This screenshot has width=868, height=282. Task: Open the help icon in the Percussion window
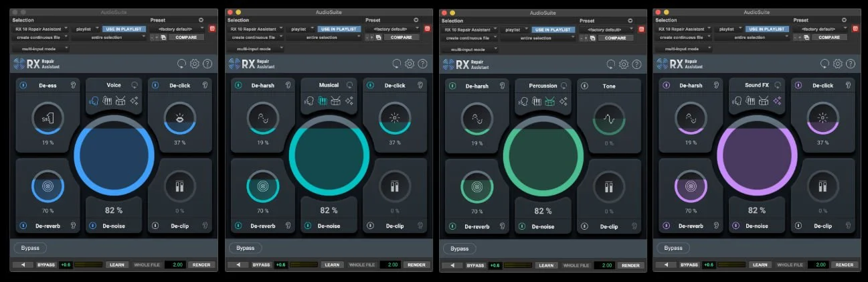tap(636, 64)
